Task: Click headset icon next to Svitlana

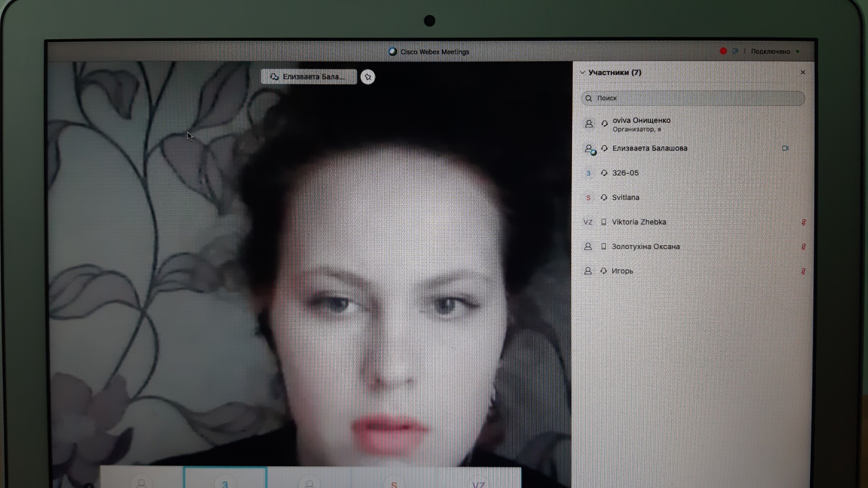Action: tap(604, 198)
